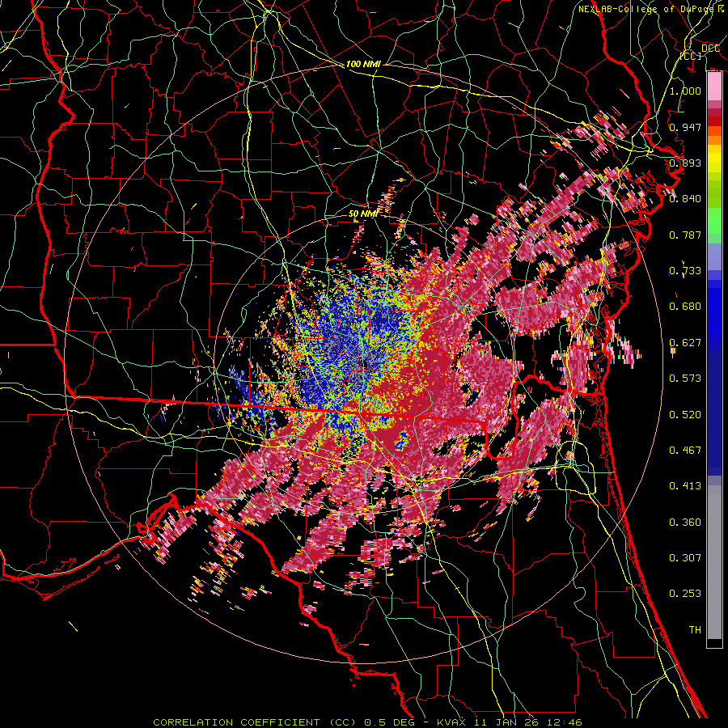
Task: Click the '12:46' time in caption
Action: pyautogui.click(x=566, y=722)
